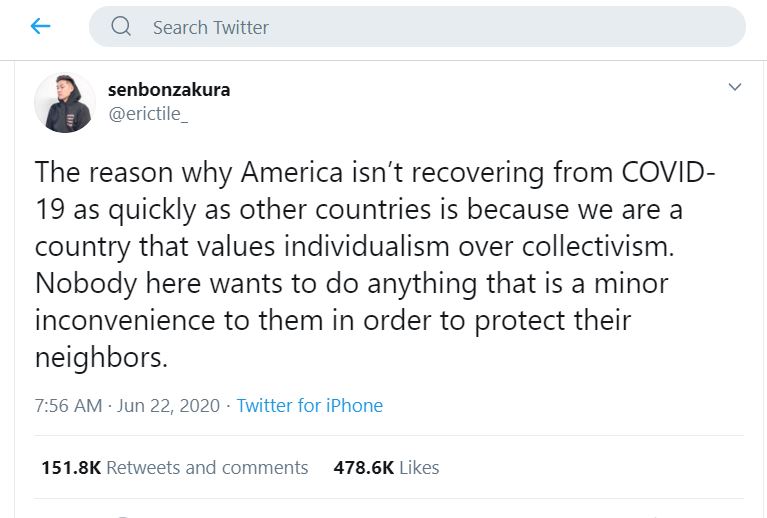
Task: Go back using the left arrow
Action: (40, 27)
